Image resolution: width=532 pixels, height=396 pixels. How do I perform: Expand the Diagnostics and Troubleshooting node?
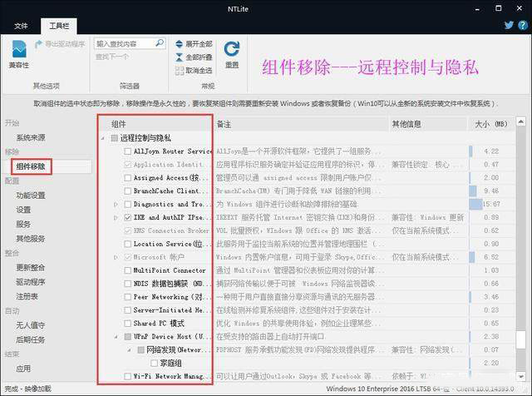click(116, 204)
